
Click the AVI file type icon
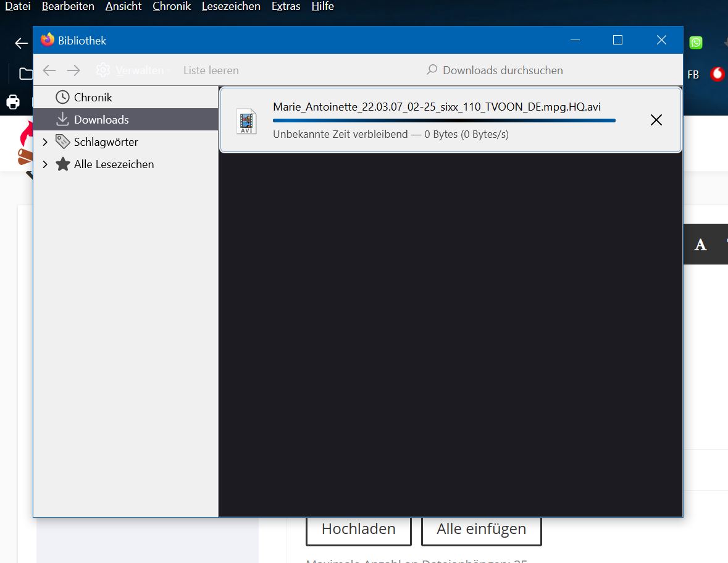pos(246,121)
